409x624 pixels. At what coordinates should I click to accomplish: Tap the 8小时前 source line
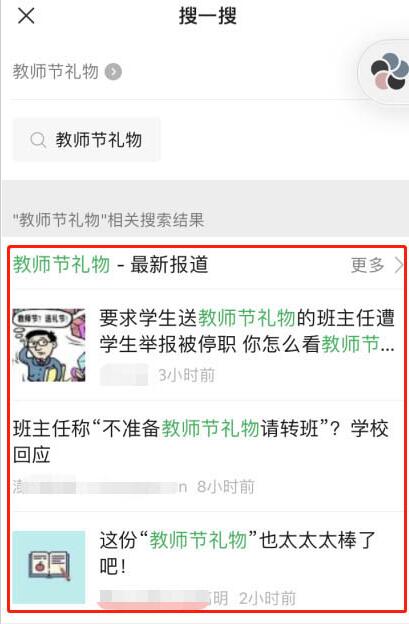pyautogui.click(x=134, y=486)
